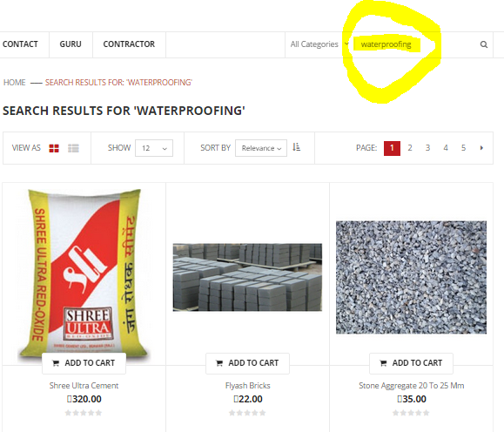Screen dimensions: 504x432
Task: Go to results page 3
Action: (x=427, y=148)
